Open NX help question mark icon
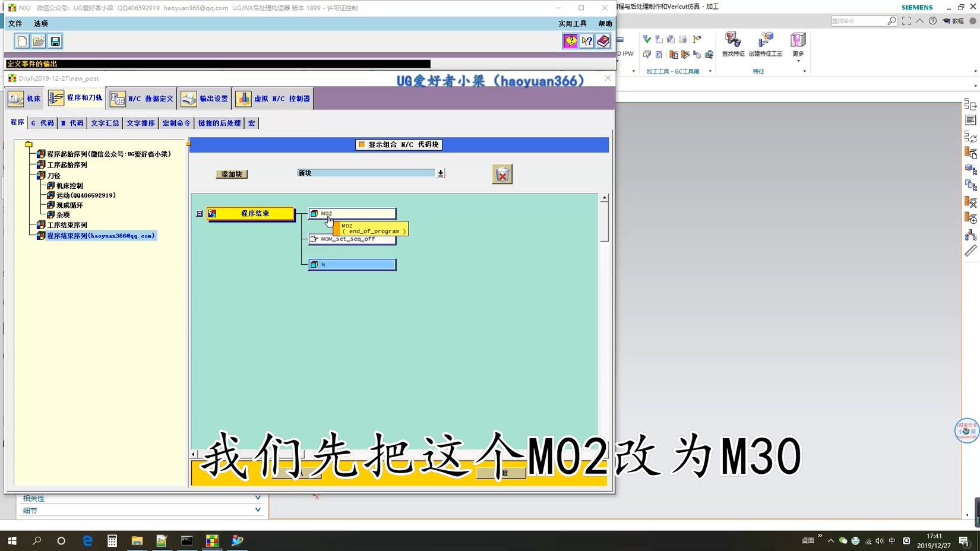The image size is (980, 551). point(932,21)
